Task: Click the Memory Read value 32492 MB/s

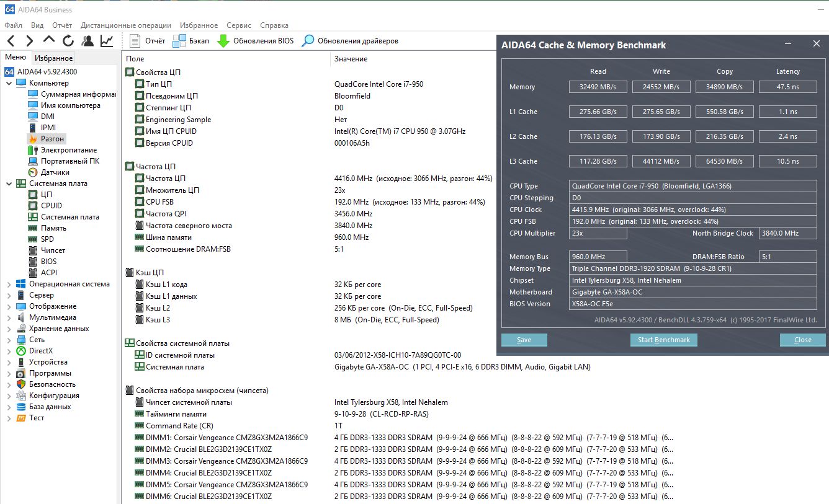Action: click(598, 87)
